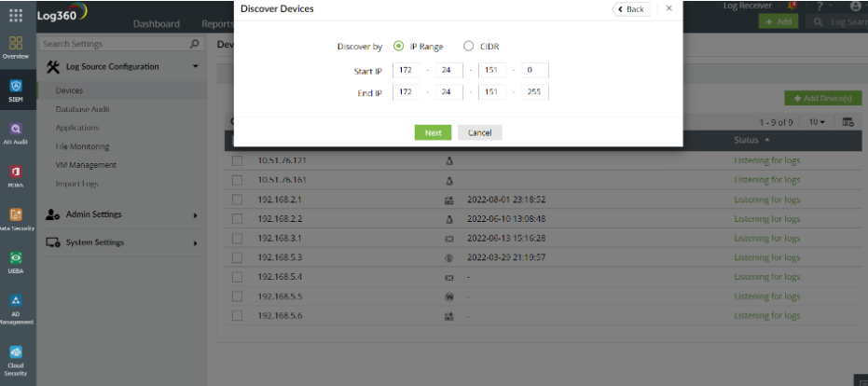Click the Start IP last octet field
Image resolution: width=868 pixels, height=386 pixels.
pyautogui.click(x=535, y=71)
